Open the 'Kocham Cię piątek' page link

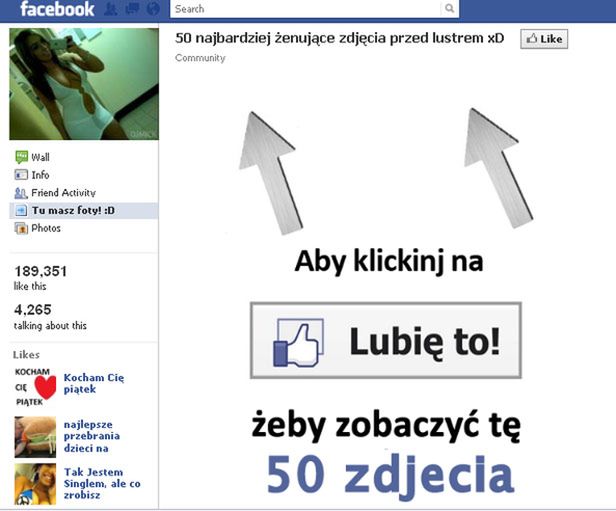pos(94,383)
